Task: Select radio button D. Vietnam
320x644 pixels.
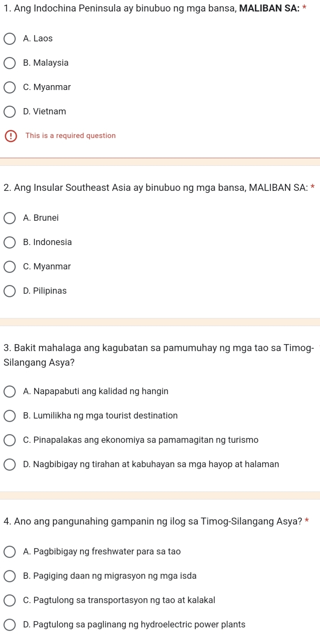Action: point(10,112)
